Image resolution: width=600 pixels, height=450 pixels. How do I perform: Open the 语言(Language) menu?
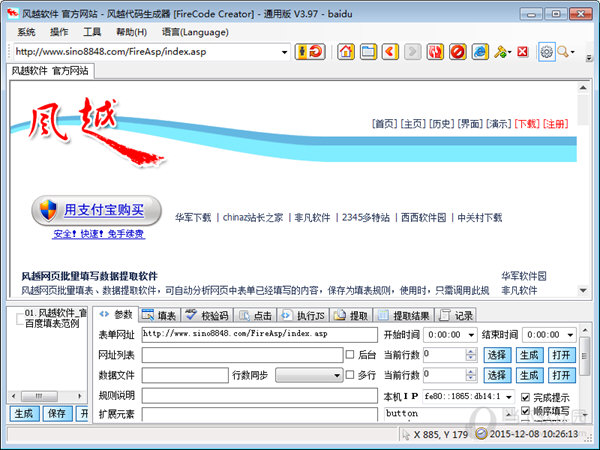click(x=195, y=32)
